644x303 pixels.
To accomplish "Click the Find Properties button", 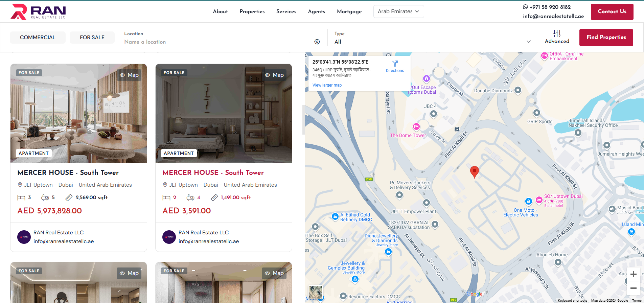I will pos(606,37).
